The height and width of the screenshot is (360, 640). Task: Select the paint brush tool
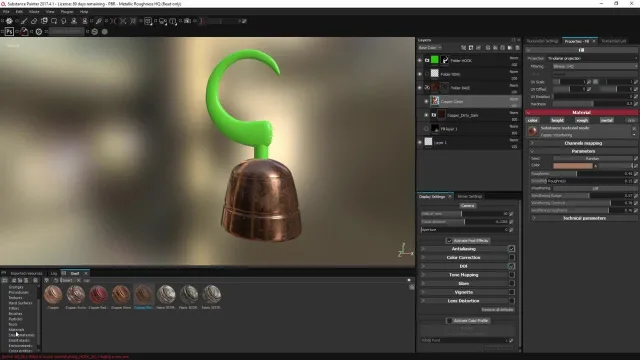pyautogui.click(x=24, y=21)
